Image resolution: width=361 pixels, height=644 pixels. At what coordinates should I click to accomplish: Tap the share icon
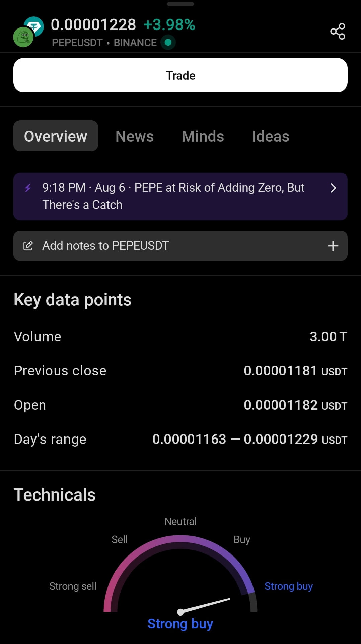tap(338, 31)
